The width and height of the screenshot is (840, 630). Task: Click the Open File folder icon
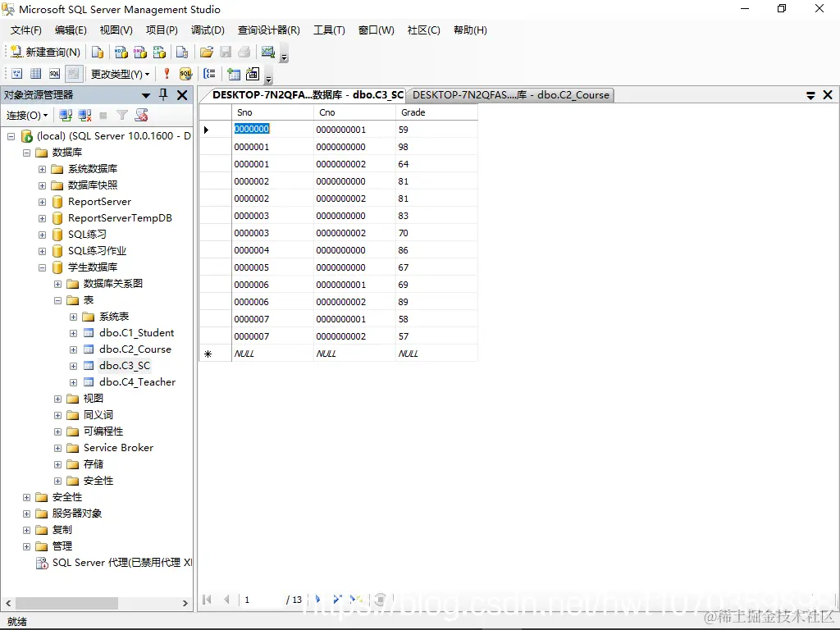206,52
